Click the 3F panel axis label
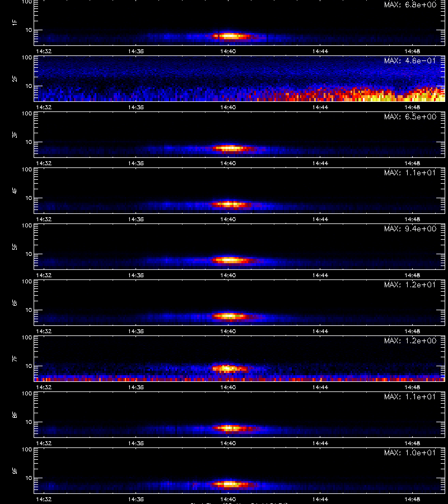 click(15, 134)
